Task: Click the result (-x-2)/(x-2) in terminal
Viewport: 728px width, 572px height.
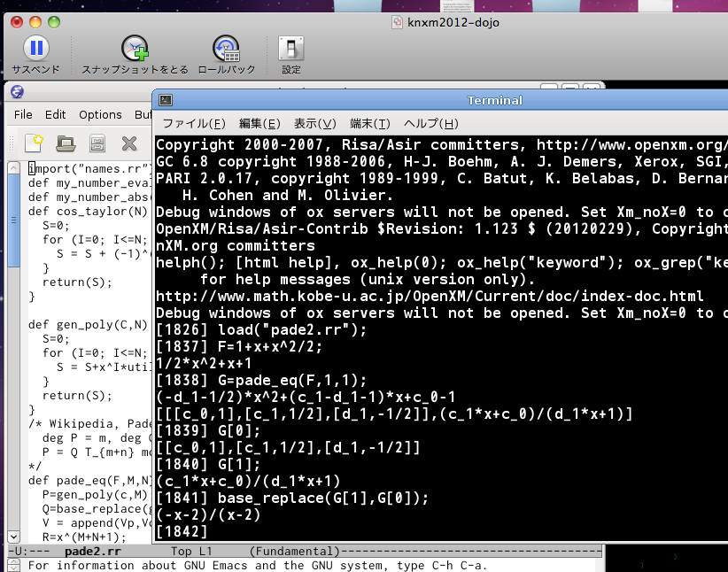Action: click(208, 515)
